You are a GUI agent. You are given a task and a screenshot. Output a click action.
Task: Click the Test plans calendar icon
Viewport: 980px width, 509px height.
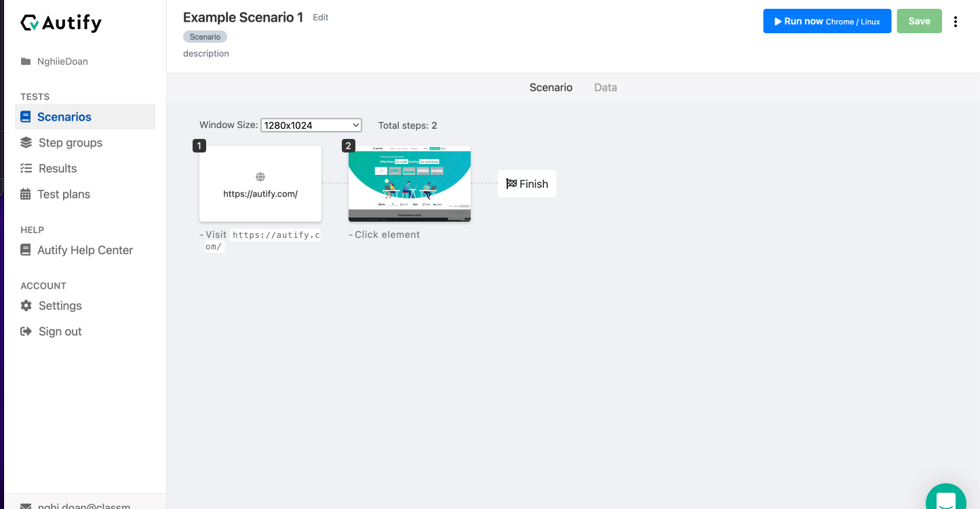[x=26, y=195]
